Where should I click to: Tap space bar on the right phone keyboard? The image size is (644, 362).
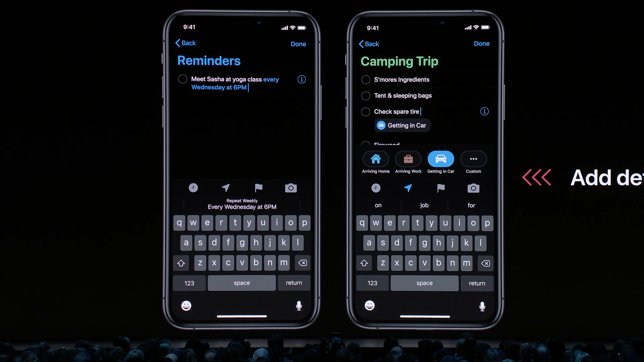pyautogui.click(x=425, y=283)
